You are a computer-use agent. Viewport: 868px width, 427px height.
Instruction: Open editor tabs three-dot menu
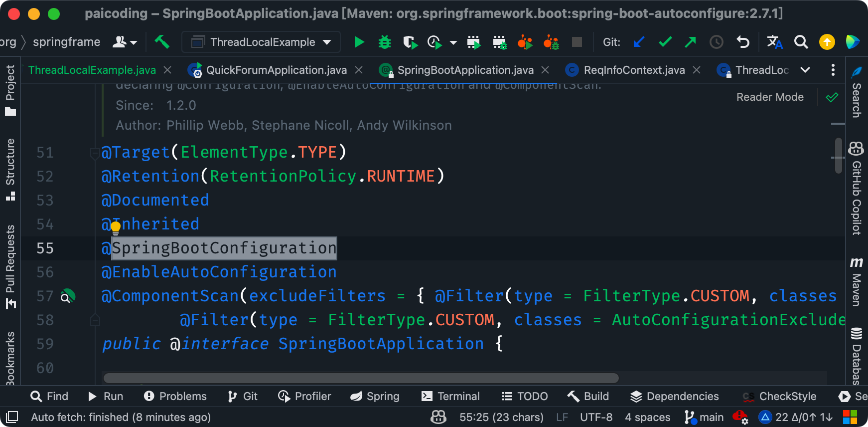(833, 70)
